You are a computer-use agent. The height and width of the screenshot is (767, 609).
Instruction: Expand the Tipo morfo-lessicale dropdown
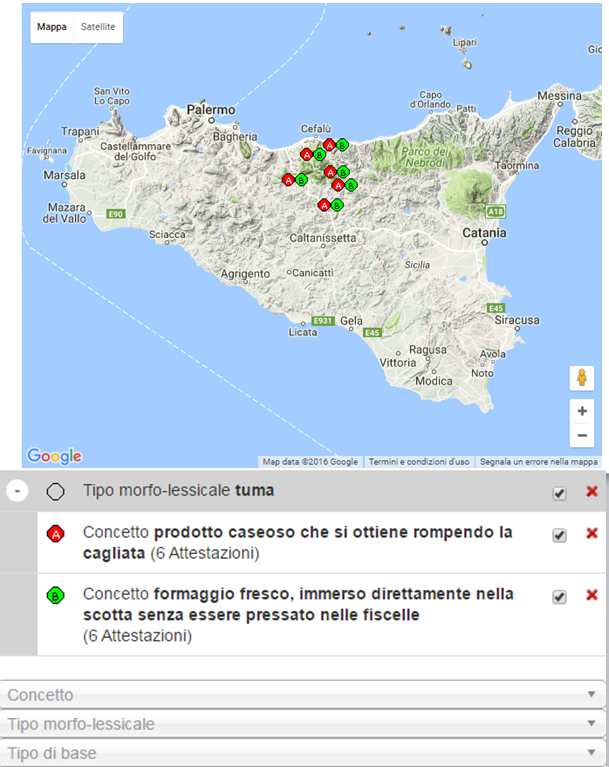(304, 724)
